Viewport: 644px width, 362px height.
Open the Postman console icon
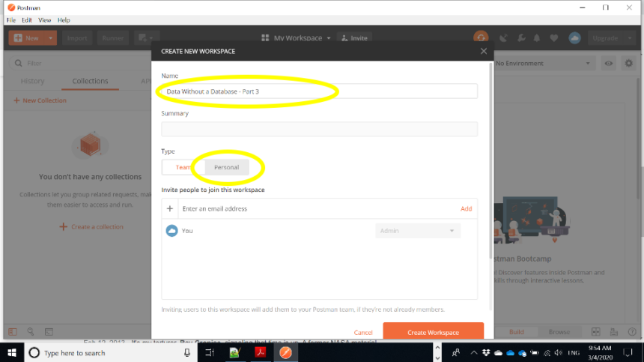[49, 332]
